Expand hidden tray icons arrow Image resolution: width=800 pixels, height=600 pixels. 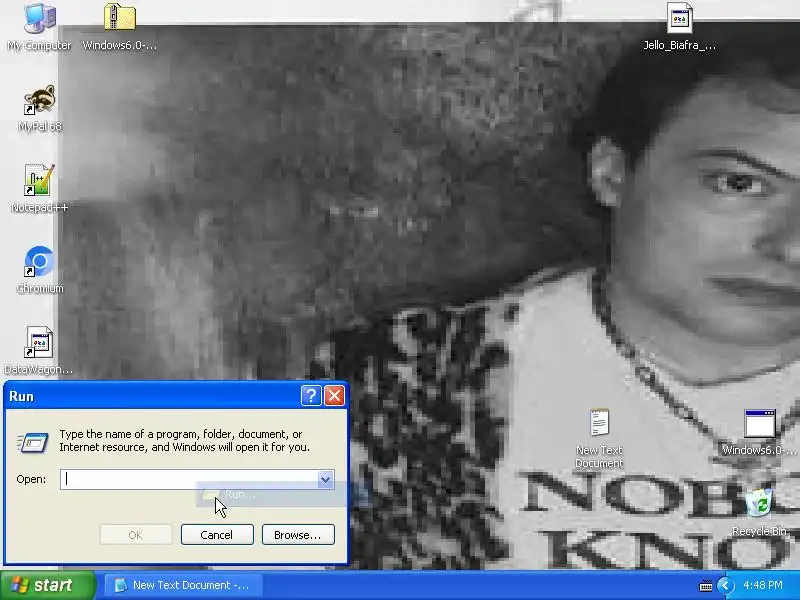click(725, 585)
